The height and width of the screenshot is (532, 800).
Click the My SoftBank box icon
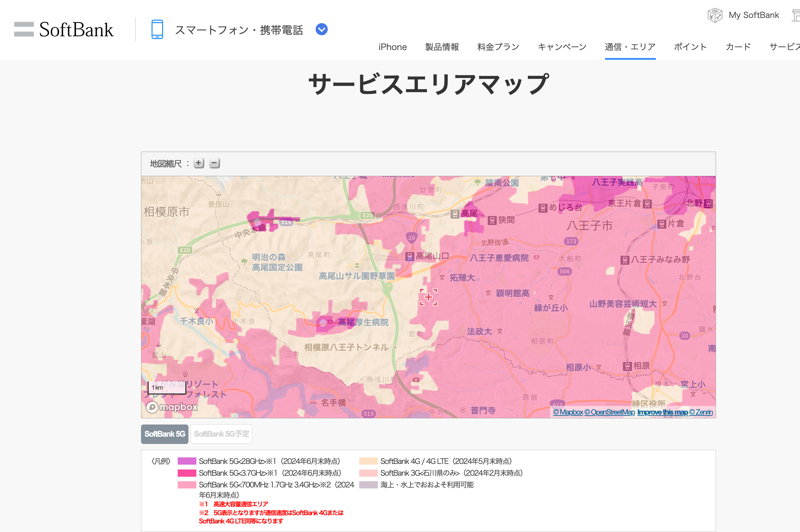715,15
